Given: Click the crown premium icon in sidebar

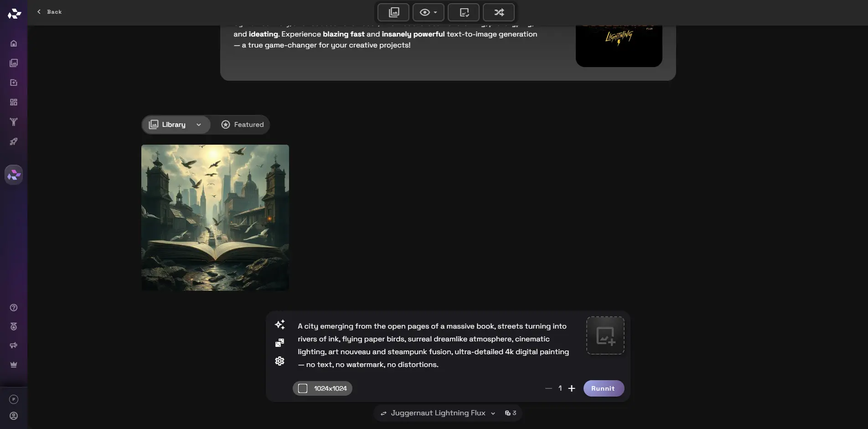Looking at the screenshot, I should tap(14, 365).
